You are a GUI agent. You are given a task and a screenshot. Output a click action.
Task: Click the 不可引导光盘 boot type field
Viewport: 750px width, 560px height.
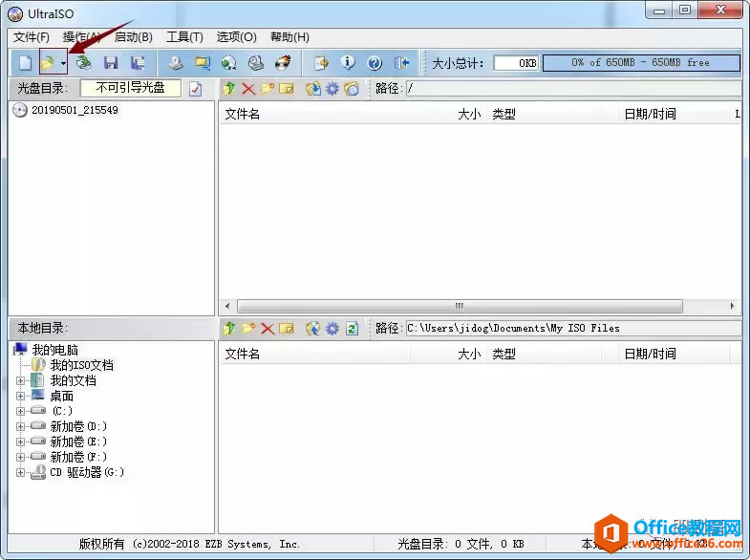click(x=130, y=88)
